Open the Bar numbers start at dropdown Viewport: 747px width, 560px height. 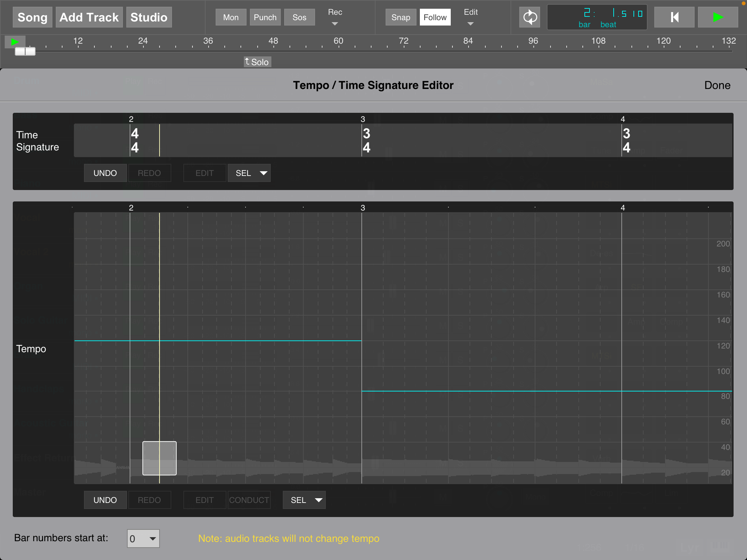pyautogui.click(x=143, y=539)
